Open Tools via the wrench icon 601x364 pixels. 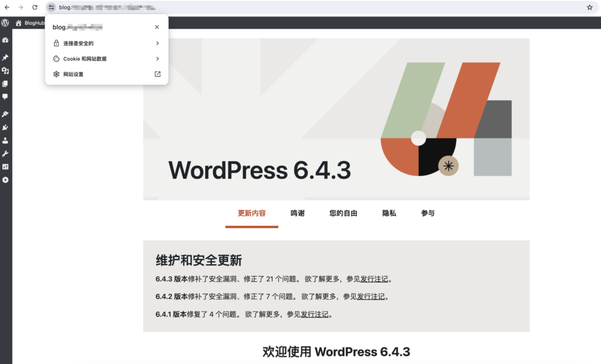tap(5, 154)
